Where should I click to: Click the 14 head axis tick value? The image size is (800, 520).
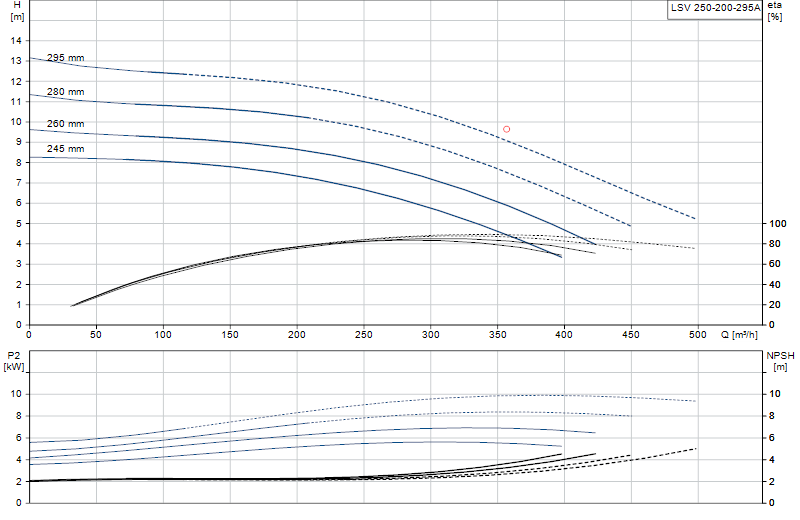pos(16,41)
